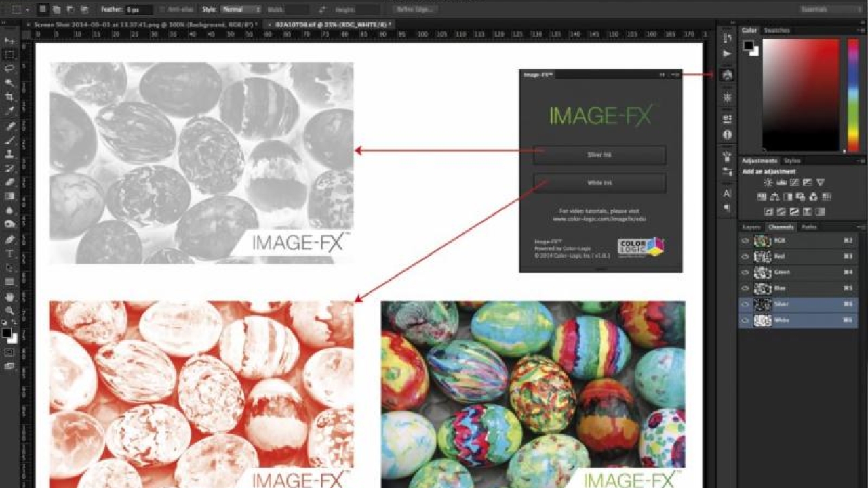Add a Brightness/Contrast adjustment
The image size is (868, 488).
point(768,182)
